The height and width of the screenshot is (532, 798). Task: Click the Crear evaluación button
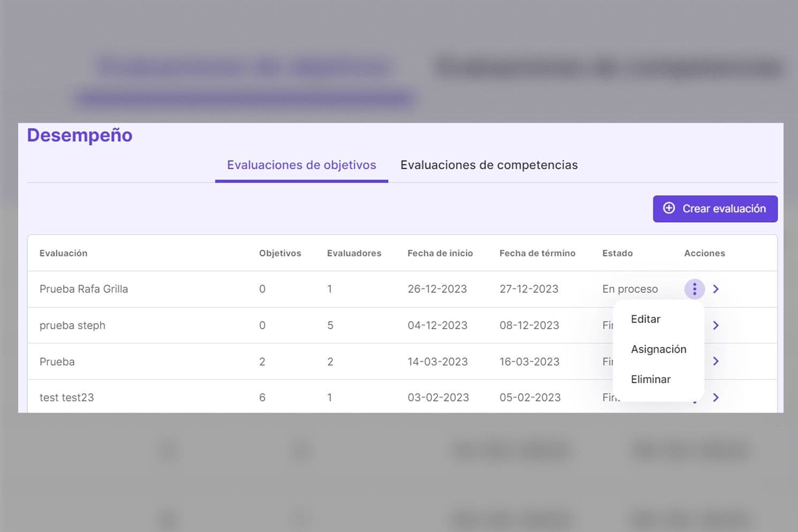pos(715,209)
